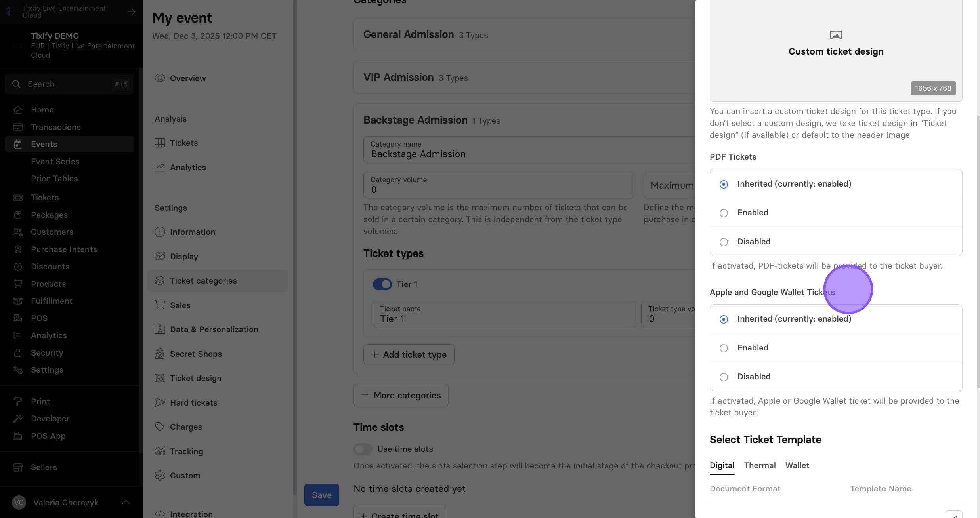
Task: Expand the VIP Admission category
Action: coord(524,77)
